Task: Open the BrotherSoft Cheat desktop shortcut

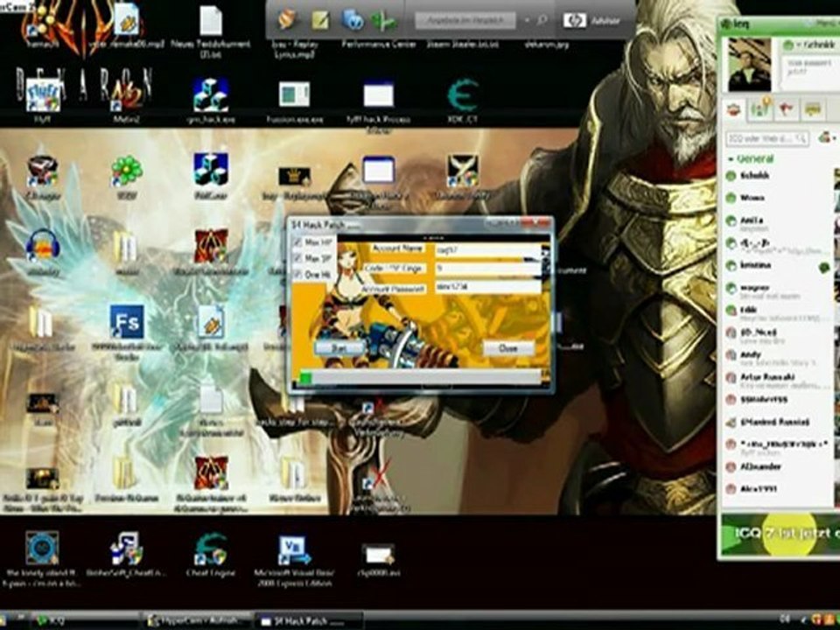Action: pyautogui.click(x=126, y=555)
